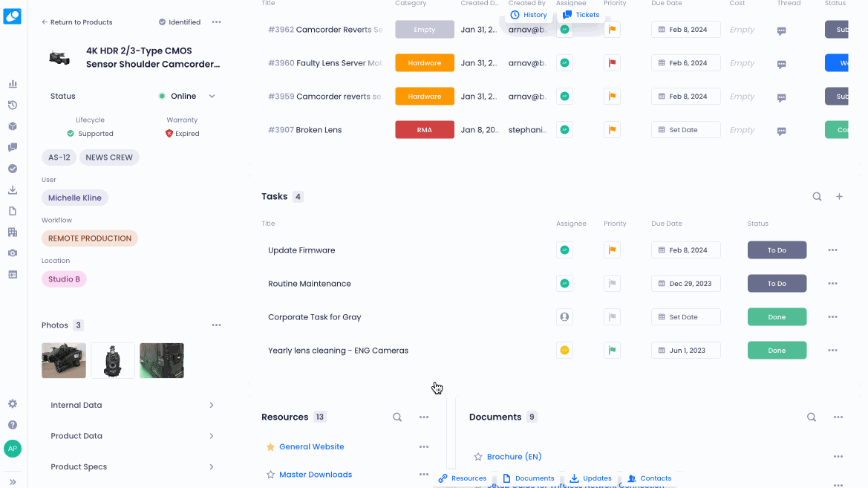Viewport: 868px width, 488px height.
Task: Open the documents file sidebar icon
Action: [x=13, y=211]
